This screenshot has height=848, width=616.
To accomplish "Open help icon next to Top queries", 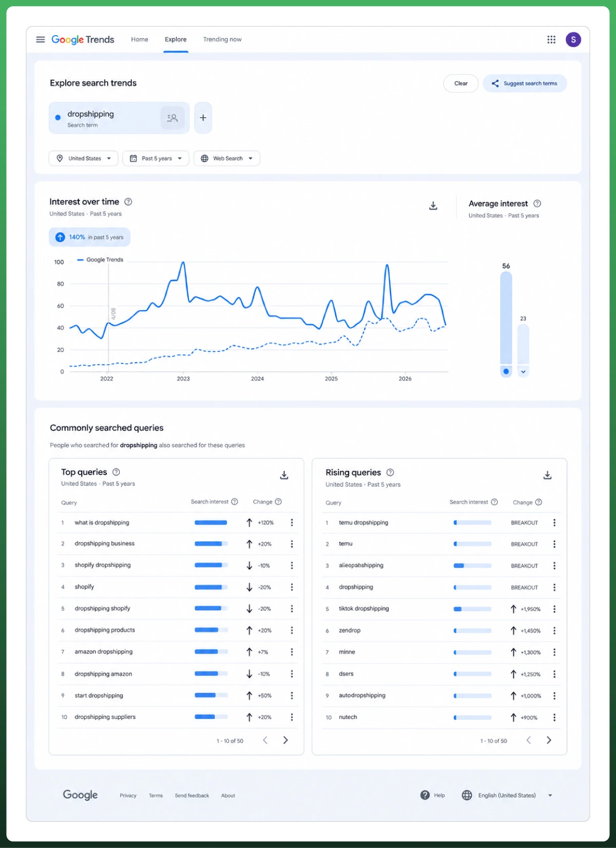I will point(116,472).
